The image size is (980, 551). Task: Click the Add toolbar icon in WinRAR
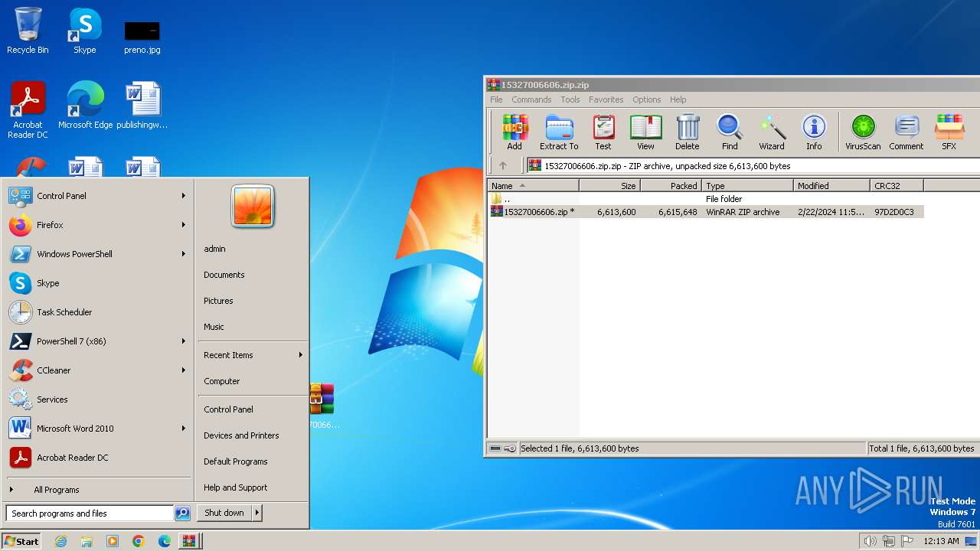click(x=514, y=132)
